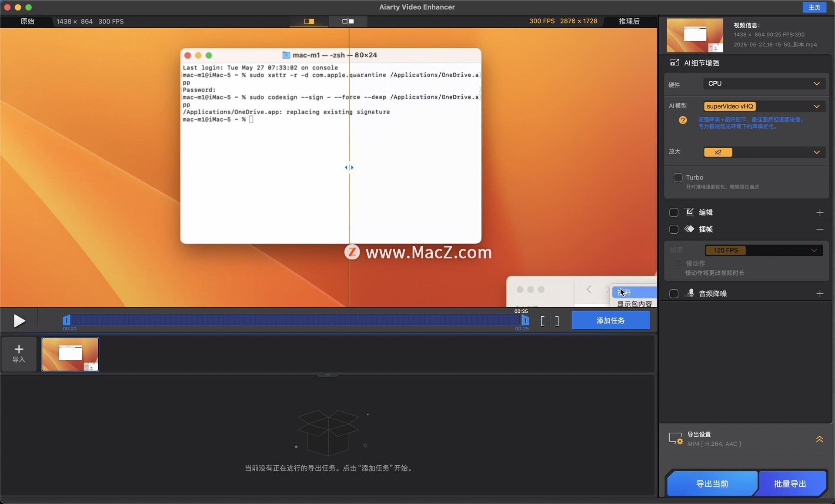This screenshot has width=835, height=504.
Task: Click the 推理后 after-inference label tab
Action: click(x=629, y=21)
